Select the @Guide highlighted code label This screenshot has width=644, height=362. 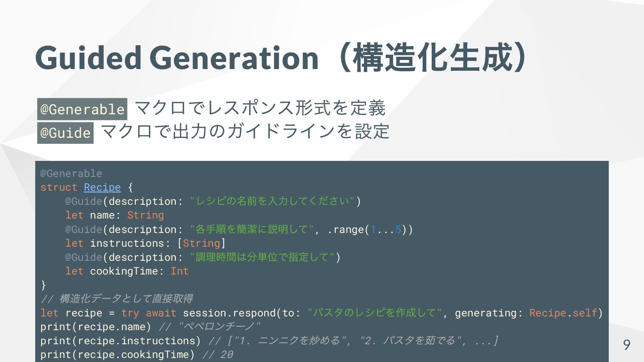pos(65,133)
